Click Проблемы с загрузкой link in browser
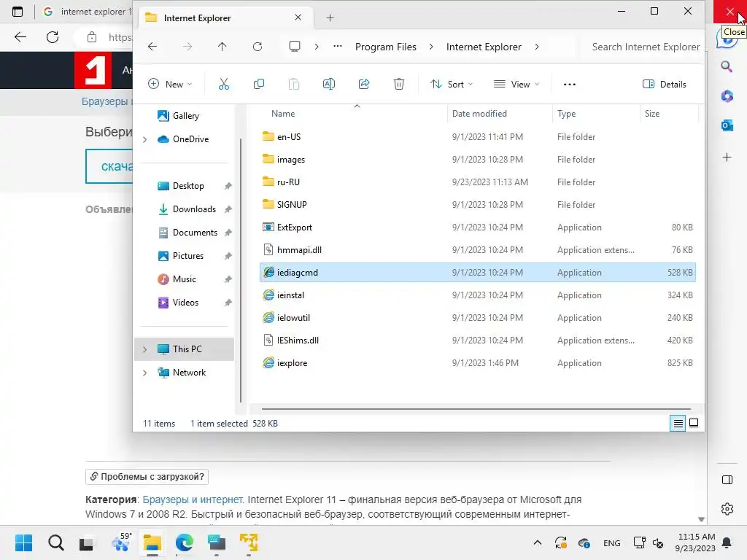The height and width of the screenshot is (560, 747). [147, 477]
